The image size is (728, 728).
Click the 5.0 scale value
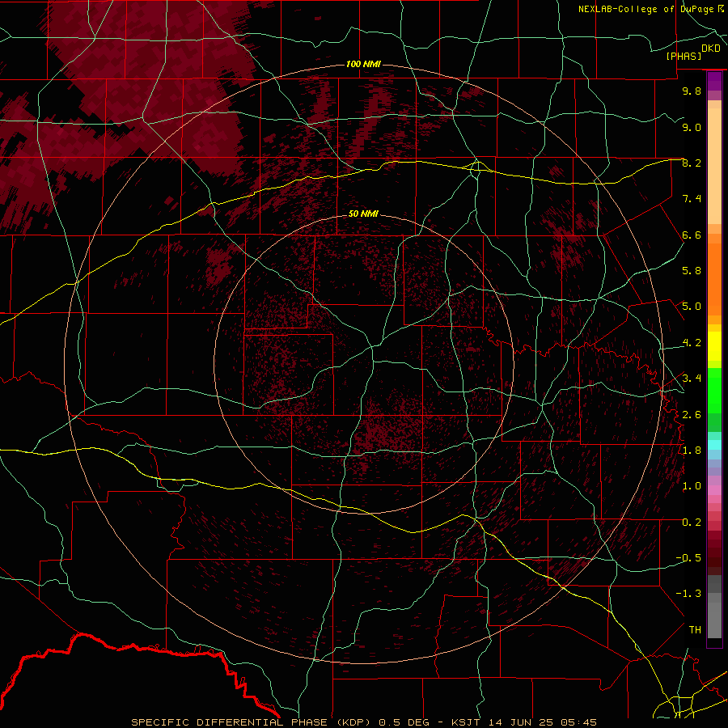692,307
